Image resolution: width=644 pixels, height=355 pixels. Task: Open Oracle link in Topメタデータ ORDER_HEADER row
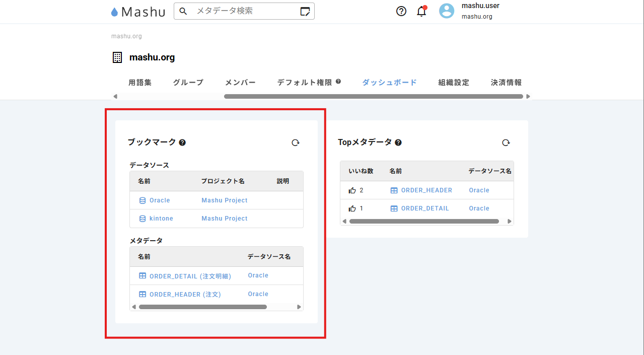(479, 190)
